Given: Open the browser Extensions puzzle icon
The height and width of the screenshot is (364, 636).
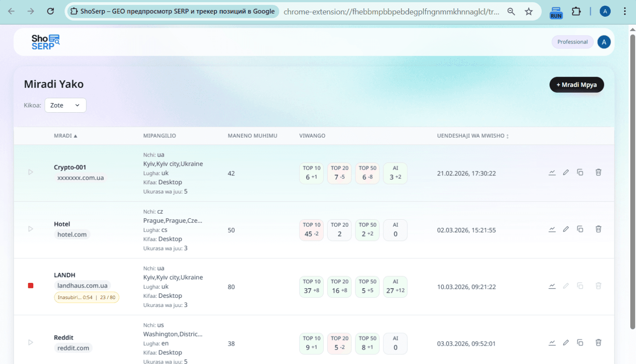Looking at the screenshot, I should pyautogui.click(x=576, y=11).
